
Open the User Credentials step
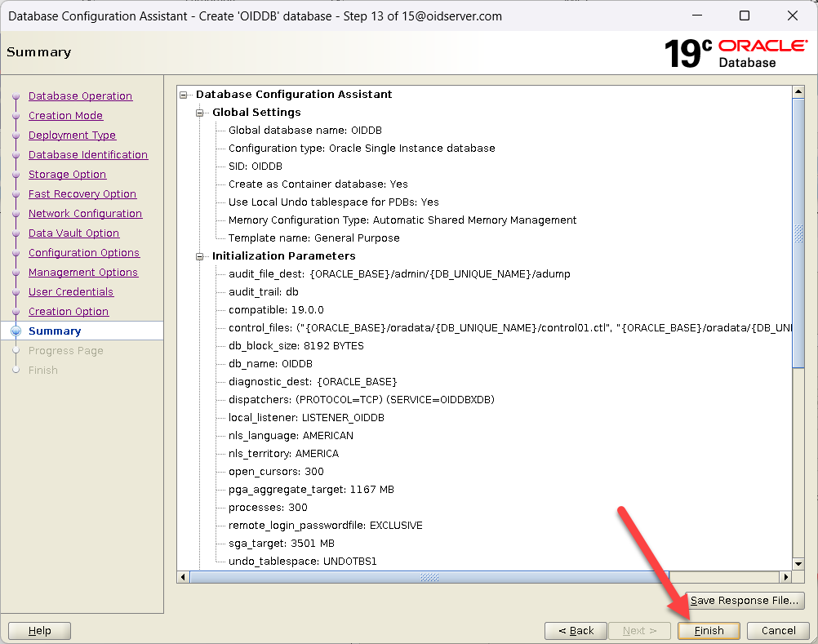70,292
